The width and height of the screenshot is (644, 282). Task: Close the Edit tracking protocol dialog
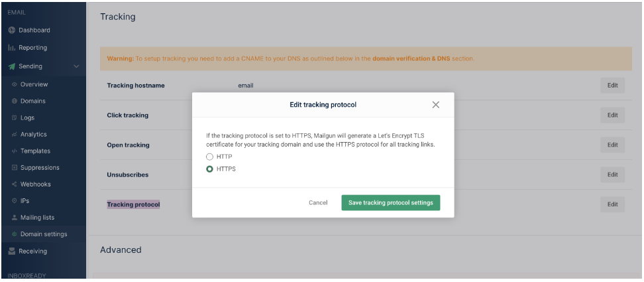pos(435,105)
